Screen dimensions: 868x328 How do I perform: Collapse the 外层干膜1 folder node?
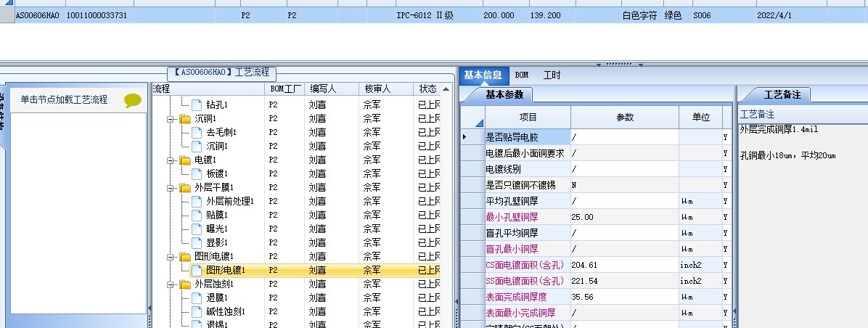click(171, 188)
